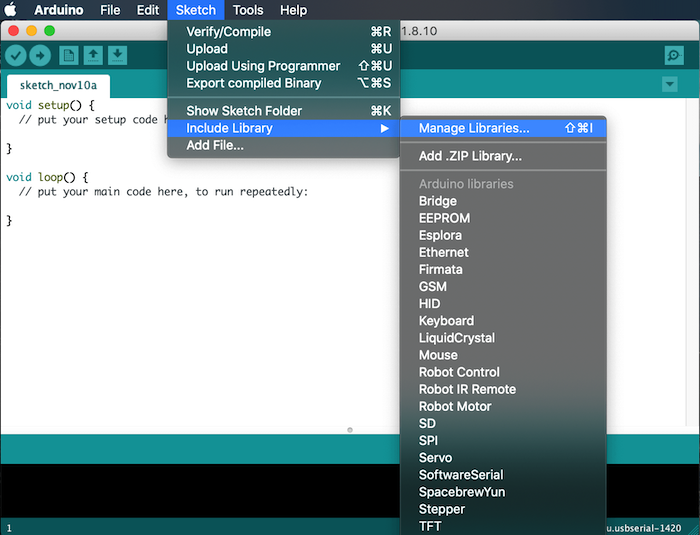Include the Ethernet library
This screenshot has height=535, width=700.
pyautogui.click(x=503, y=252)
